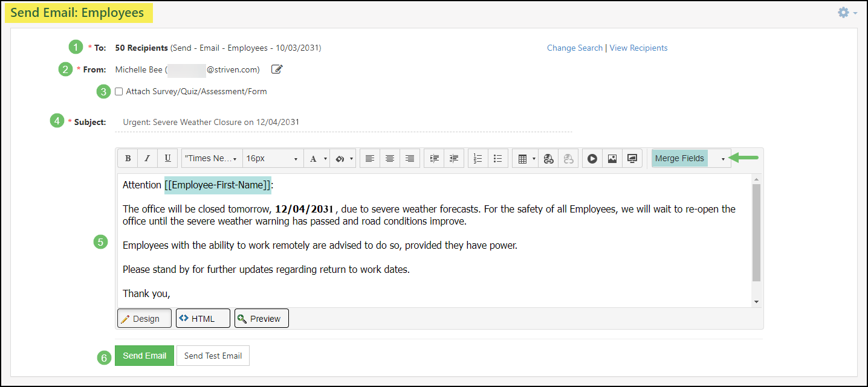Click the '50 Recipients' text
The image size is (868, 387).
tap(141, 48)
